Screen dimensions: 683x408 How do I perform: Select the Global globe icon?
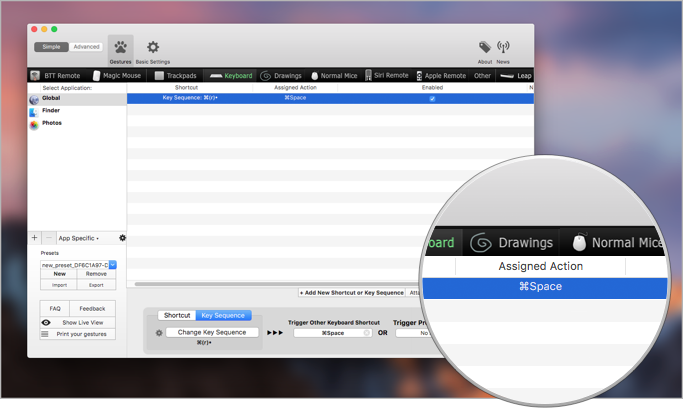point(34,100)
